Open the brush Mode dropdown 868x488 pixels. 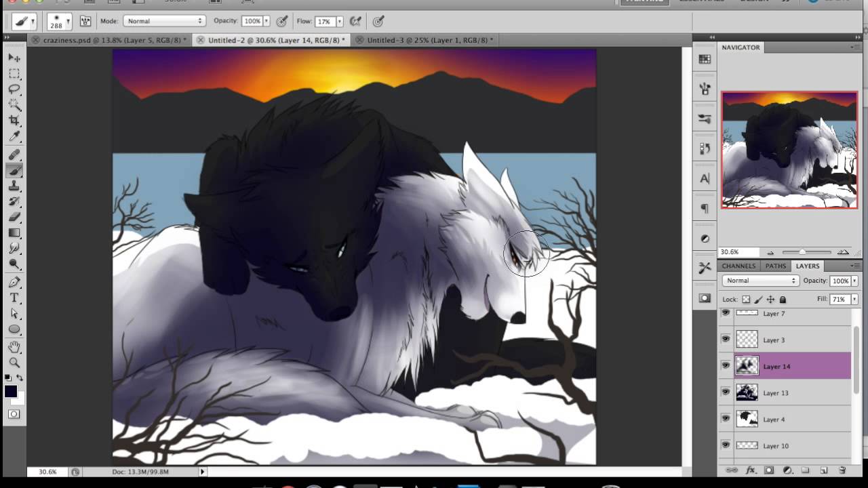pos(163,21)
